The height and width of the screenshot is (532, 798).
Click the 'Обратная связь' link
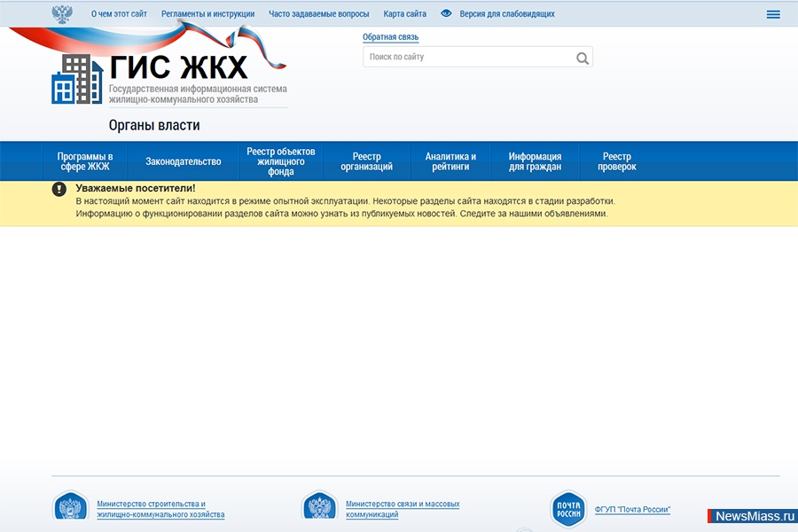390,37
